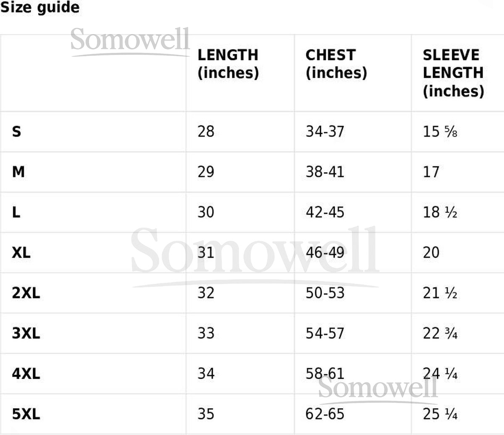Select sleeve length 15 ⅝ for size S
Image resolution: width=504 pixels, height=435 pixels.
440,132
